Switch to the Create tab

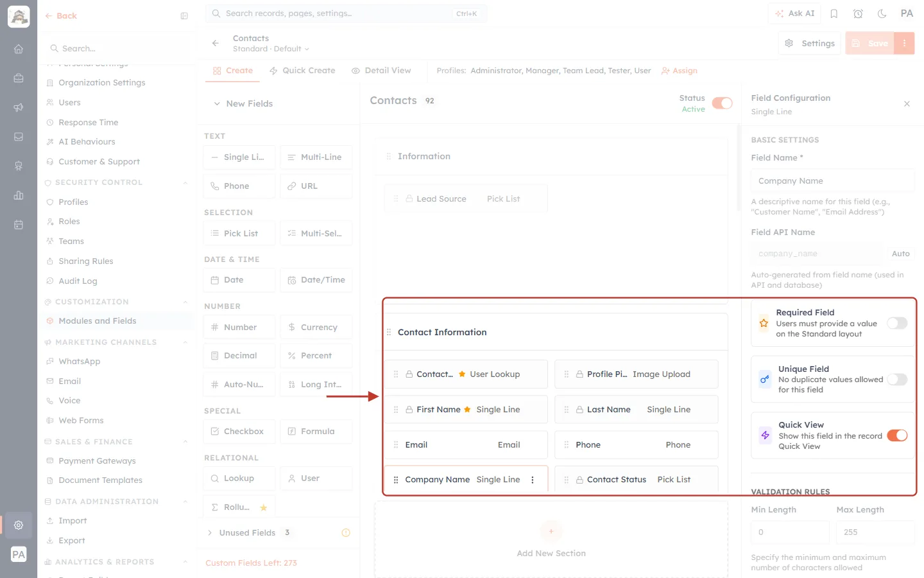coord(233,71)
